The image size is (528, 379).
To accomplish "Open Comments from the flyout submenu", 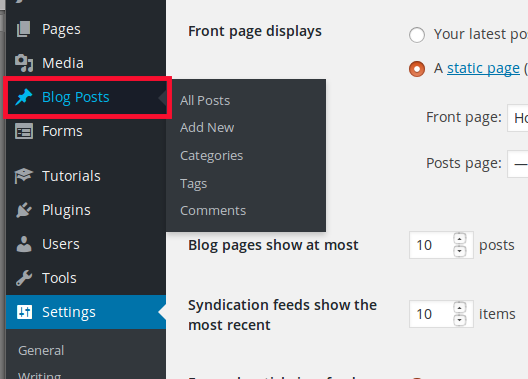I will pyautogui.click(x=213, y=211).
